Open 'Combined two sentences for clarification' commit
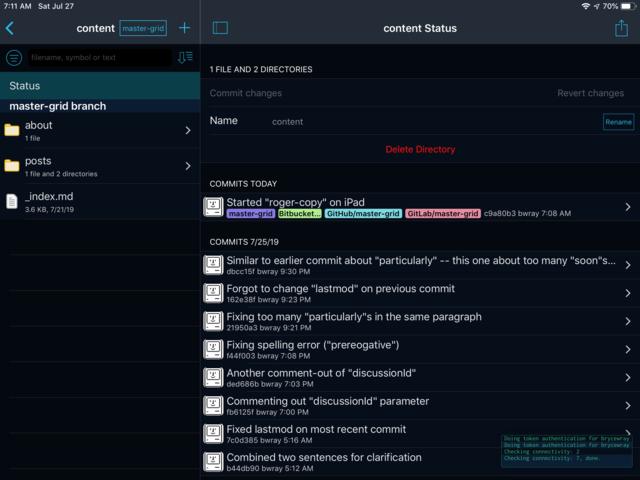 click(420, 462)
